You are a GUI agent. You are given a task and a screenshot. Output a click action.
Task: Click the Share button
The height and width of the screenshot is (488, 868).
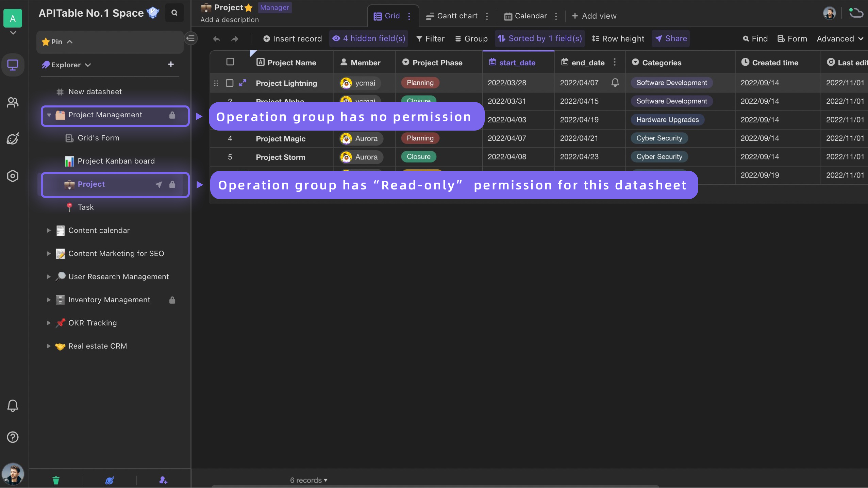pyautogui.click(x=671, y=38)
